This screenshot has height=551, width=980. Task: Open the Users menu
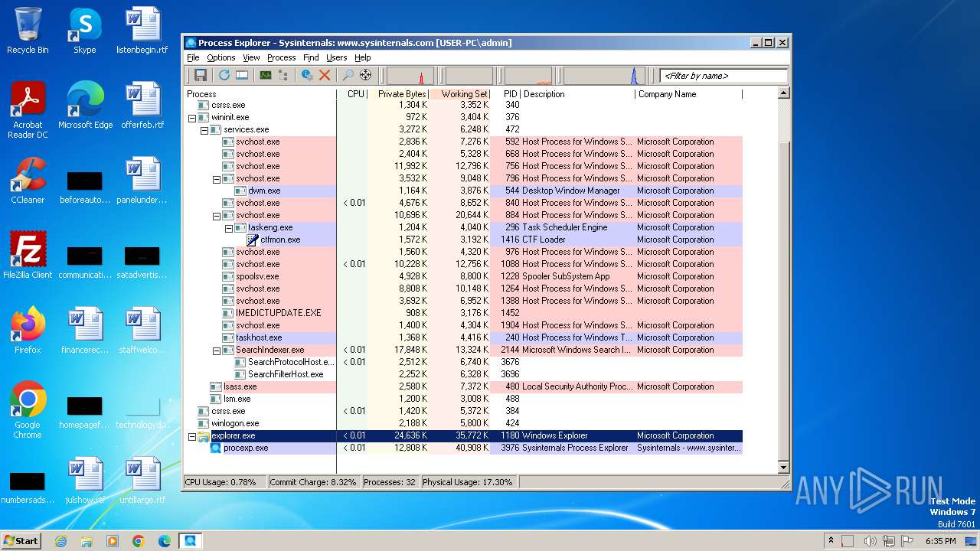tap(336, 57)
